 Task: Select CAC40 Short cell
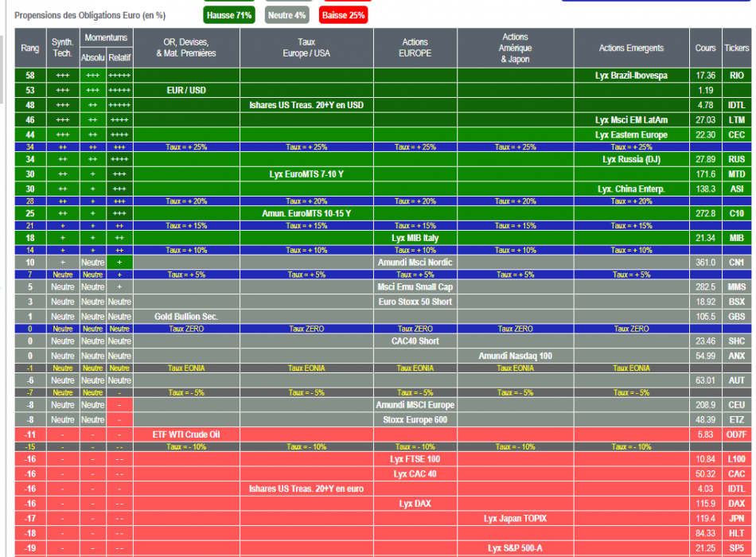tap(415, 341)
